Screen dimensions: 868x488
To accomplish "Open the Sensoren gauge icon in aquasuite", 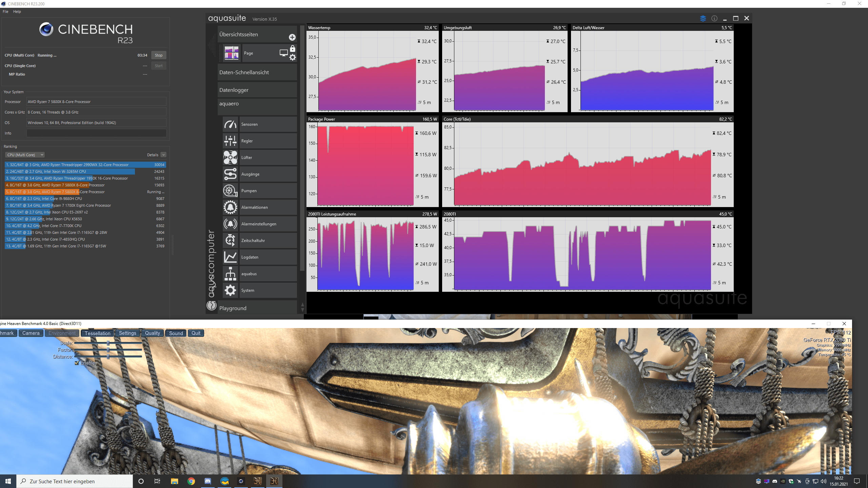I will tap(230, 124).
